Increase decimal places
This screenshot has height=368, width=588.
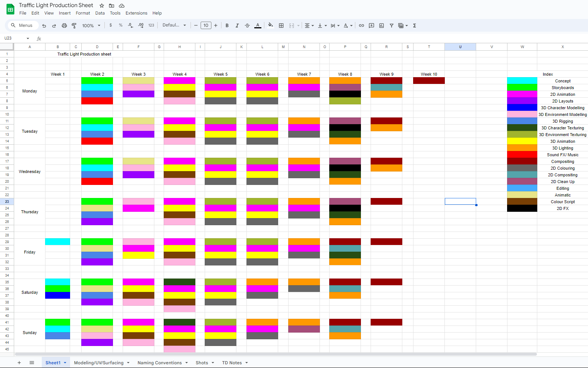(x=141, y=25)
